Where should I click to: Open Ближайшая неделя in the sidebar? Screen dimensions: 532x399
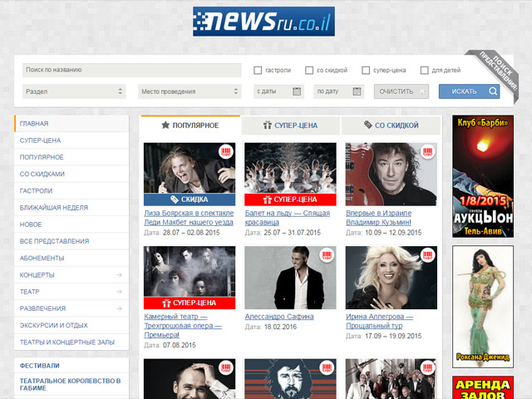71,207
